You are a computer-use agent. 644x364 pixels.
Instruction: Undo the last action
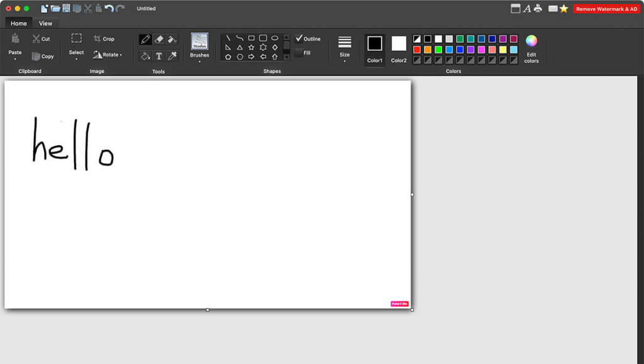[x=109, y=8]
